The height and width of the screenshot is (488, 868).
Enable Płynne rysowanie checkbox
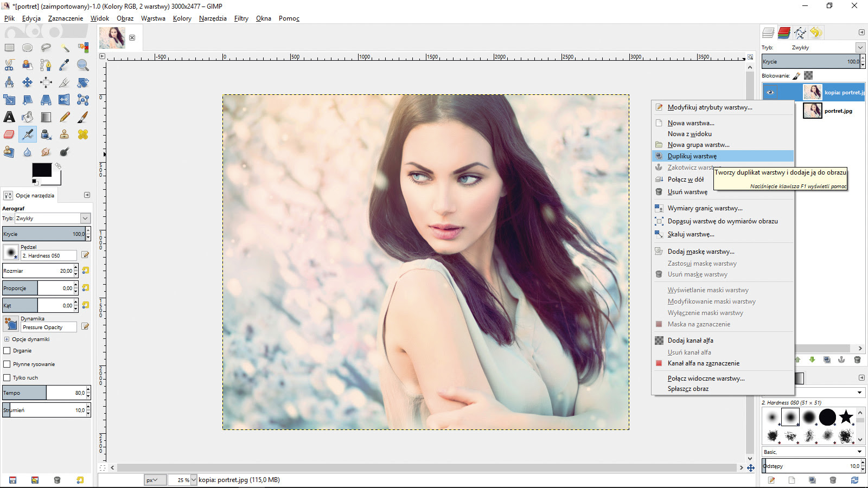click(x=7, y=364)
